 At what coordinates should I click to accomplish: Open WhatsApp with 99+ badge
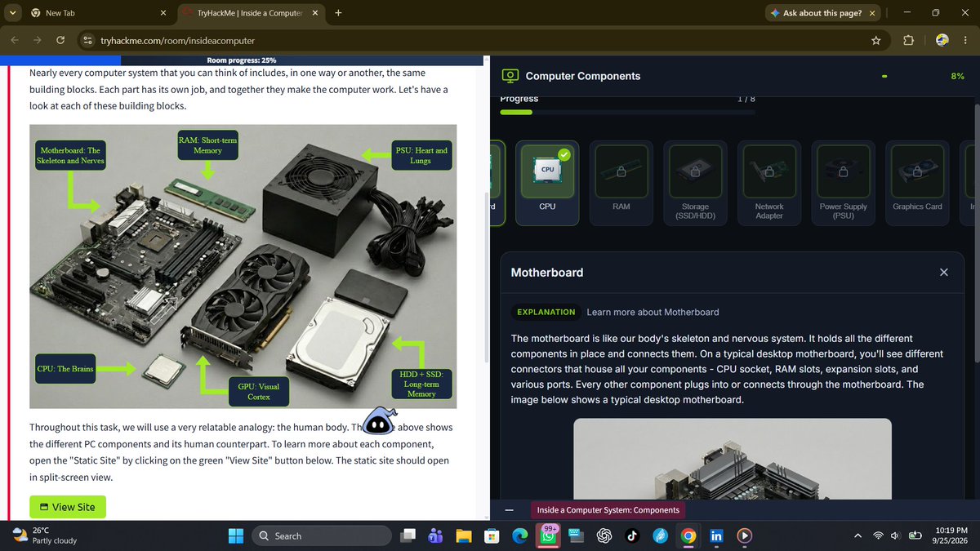[x=549, y=535]
